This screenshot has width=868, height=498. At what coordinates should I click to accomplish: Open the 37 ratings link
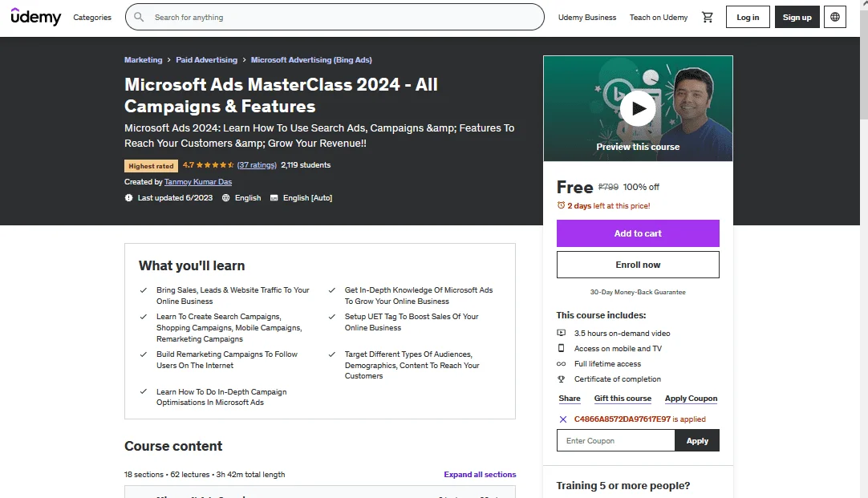pyautogui.click(x=257, y=165)
